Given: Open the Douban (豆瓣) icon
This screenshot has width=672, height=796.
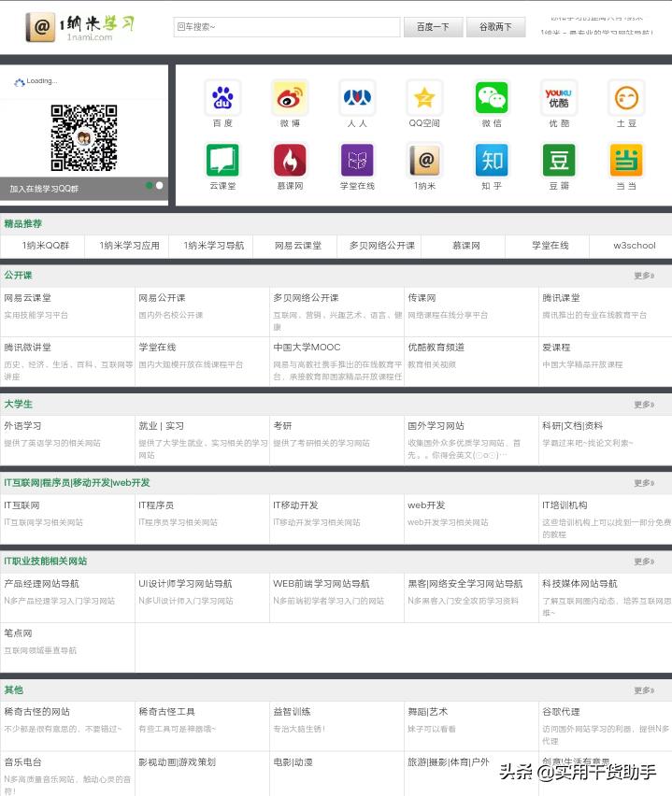Looking at the screenshot, I should [559, 160].
